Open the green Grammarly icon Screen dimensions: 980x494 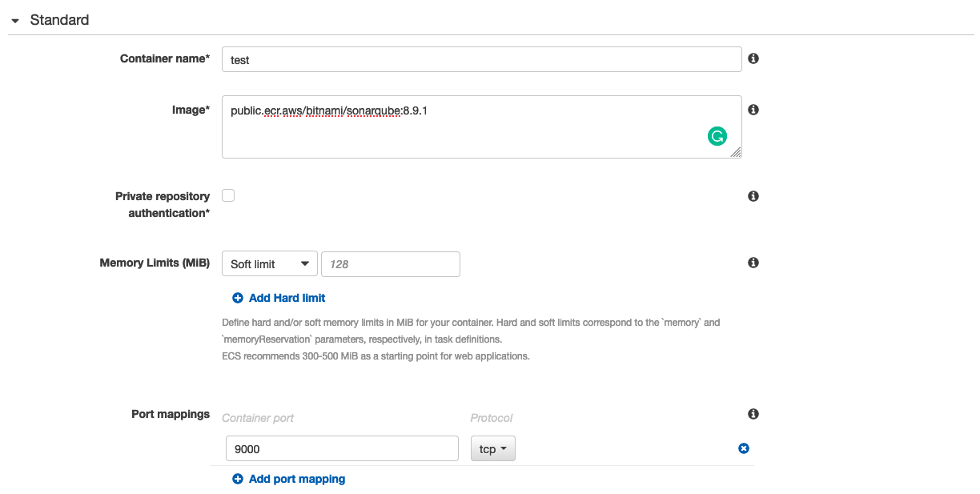tap(717, 137)
